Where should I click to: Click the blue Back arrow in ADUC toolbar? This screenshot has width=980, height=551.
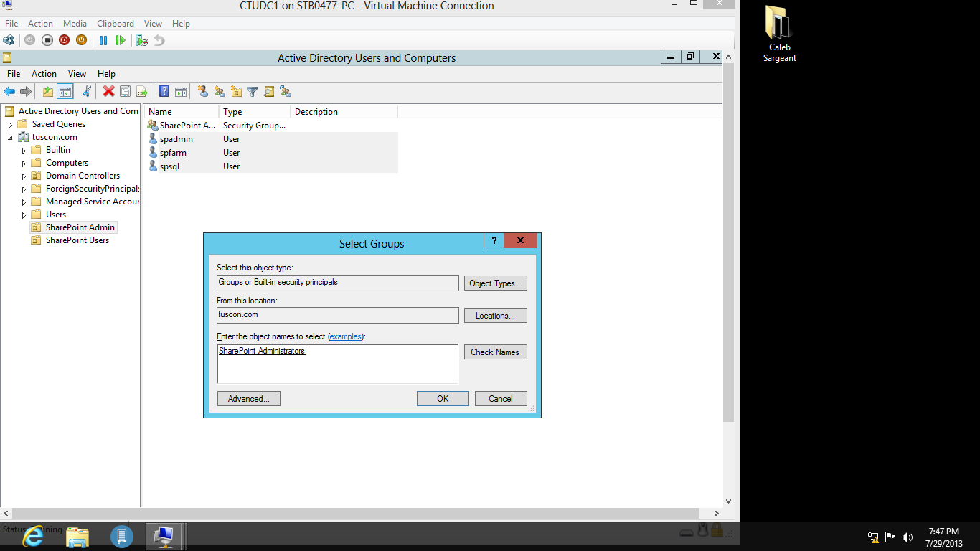point(9,91)
